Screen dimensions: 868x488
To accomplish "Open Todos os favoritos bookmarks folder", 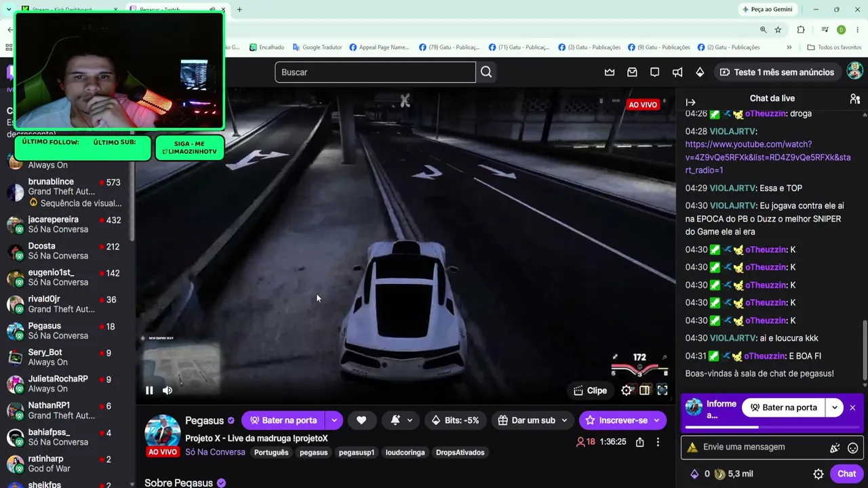I will 834,47.
